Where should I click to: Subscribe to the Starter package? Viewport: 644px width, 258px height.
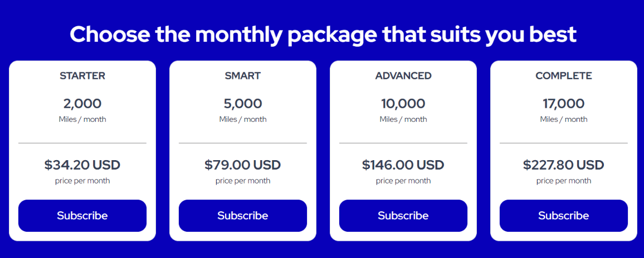pyautogui.click(x=82, y=216)
